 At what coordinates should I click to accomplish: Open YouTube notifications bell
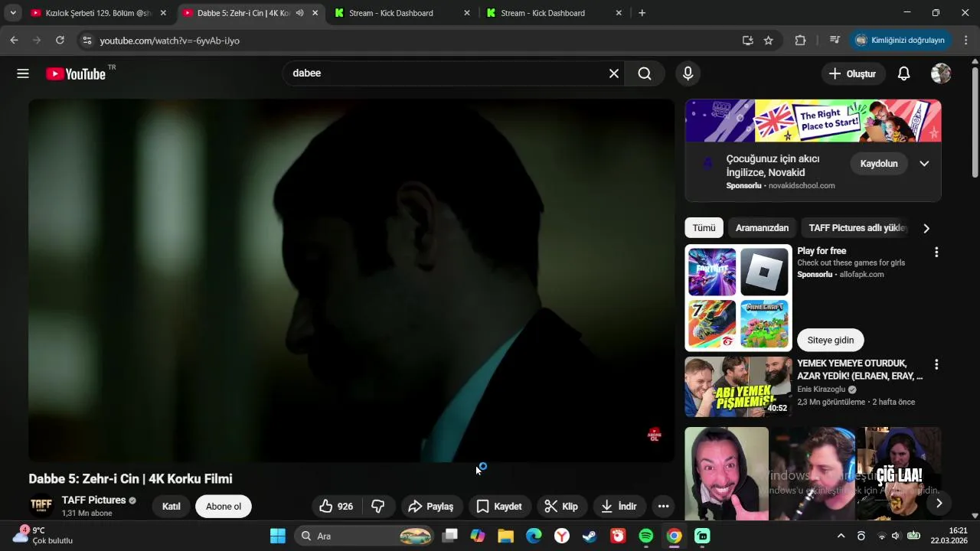903,73
